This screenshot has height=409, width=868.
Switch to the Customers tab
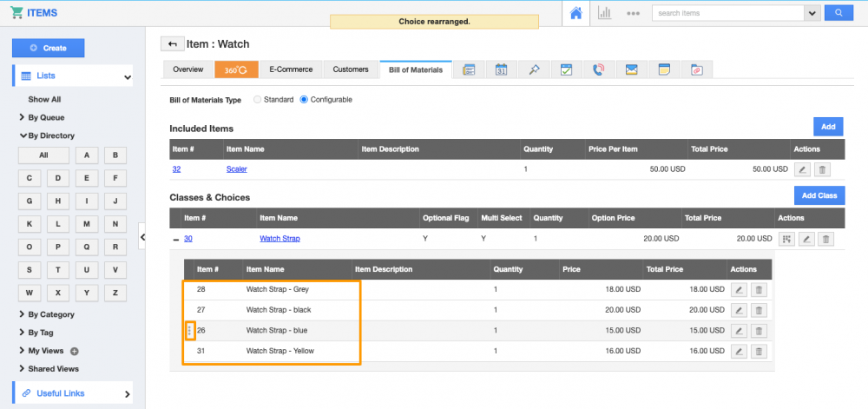pos(351,69)
